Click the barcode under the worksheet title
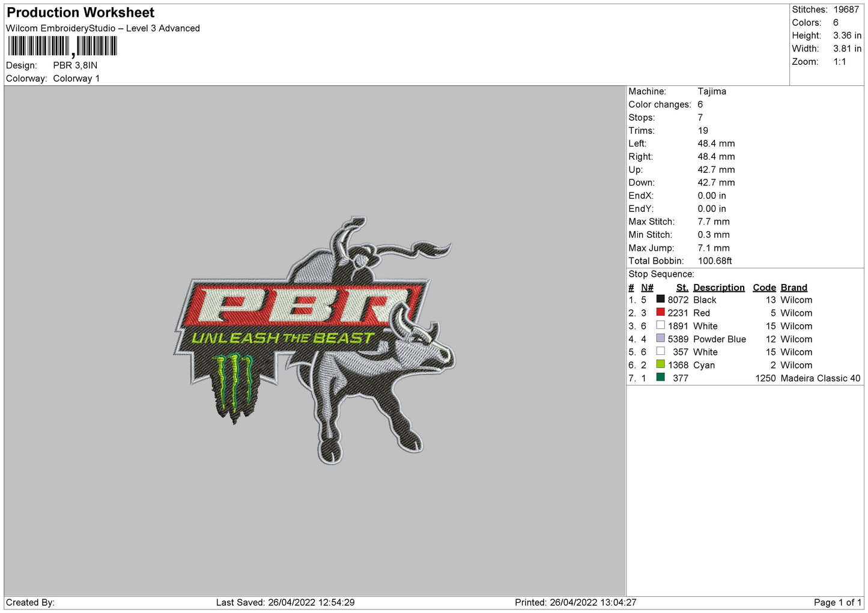The height and width of the screenshot is (613, 868). click(62, 46)
